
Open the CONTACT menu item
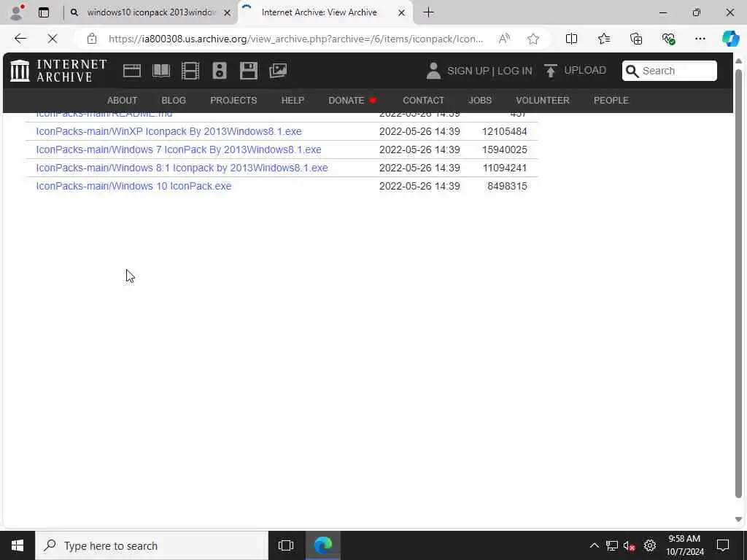[423, 101]
